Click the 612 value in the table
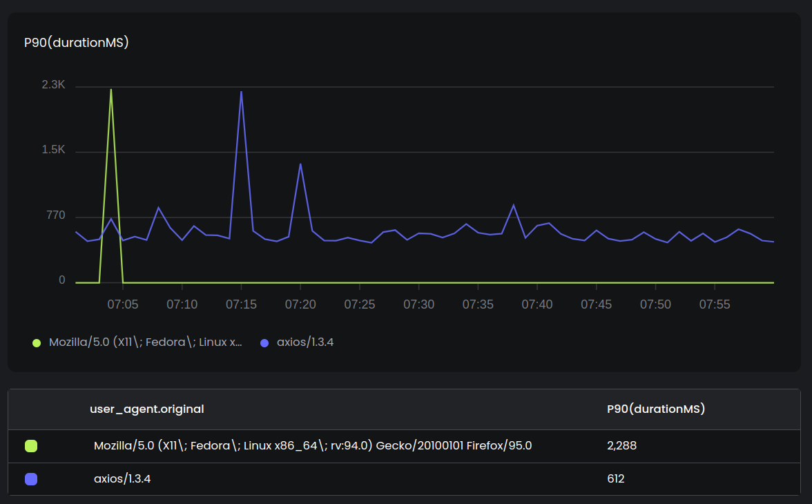 (616, 479)
